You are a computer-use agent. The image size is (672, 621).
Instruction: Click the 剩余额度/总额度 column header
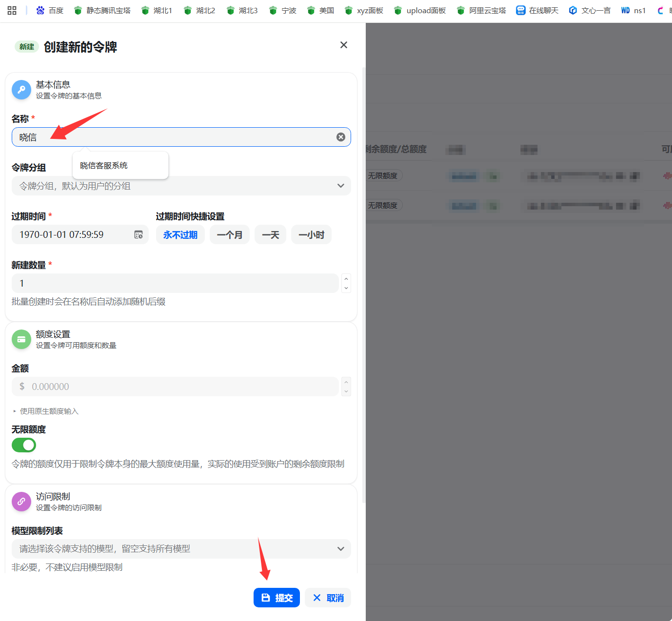click(x=396, y=149)
